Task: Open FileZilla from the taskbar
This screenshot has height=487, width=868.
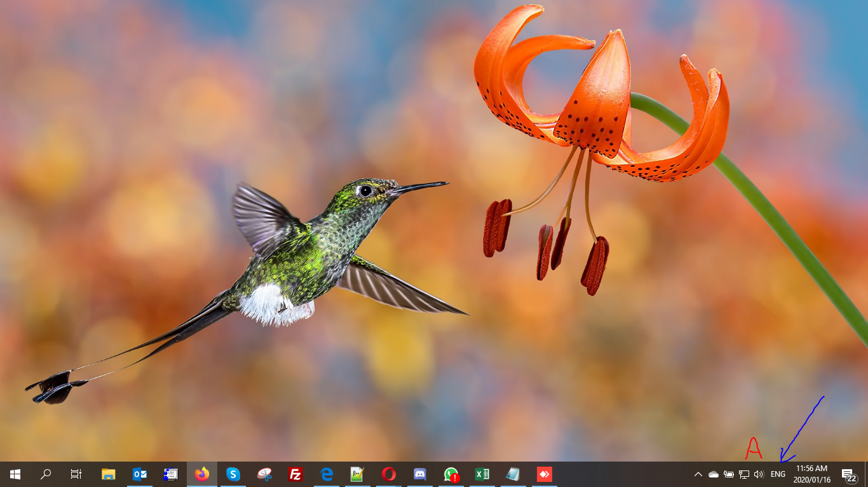Action: (x=295, y=474)
